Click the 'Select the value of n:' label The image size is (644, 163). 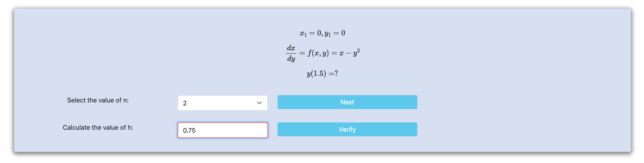point(98,100)
